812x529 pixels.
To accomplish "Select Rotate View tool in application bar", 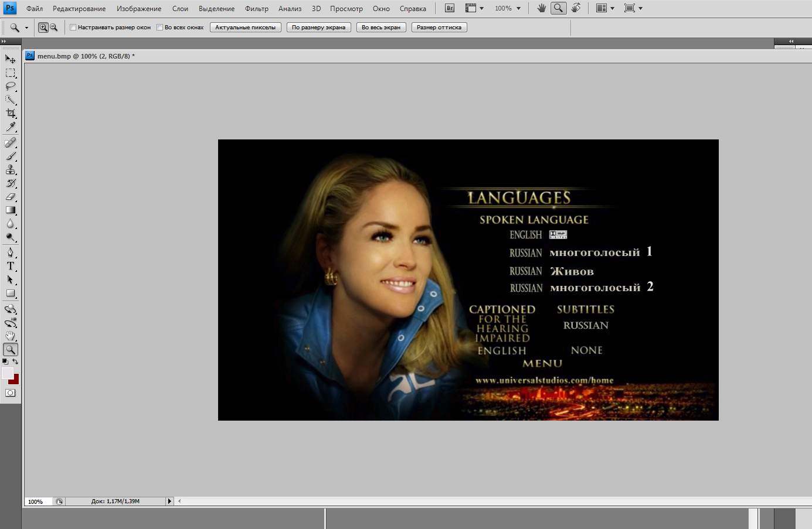I will click(576, 8).
